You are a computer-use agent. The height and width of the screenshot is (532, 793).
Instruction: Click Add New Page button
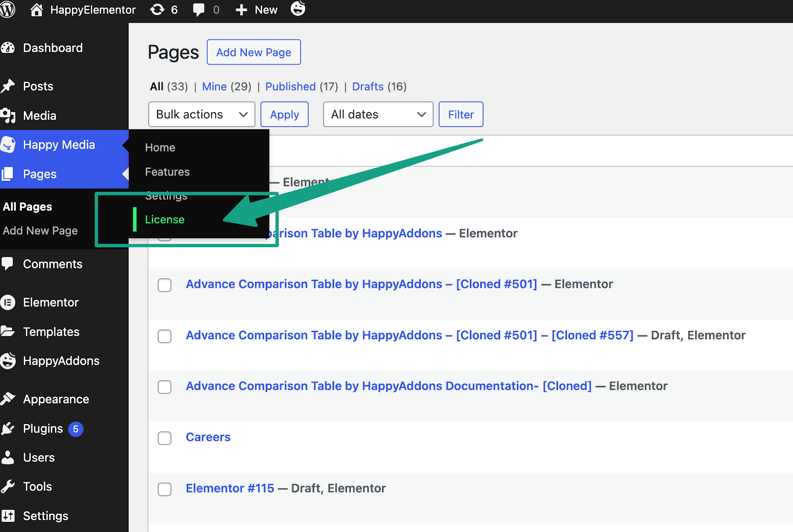[254, 52]
